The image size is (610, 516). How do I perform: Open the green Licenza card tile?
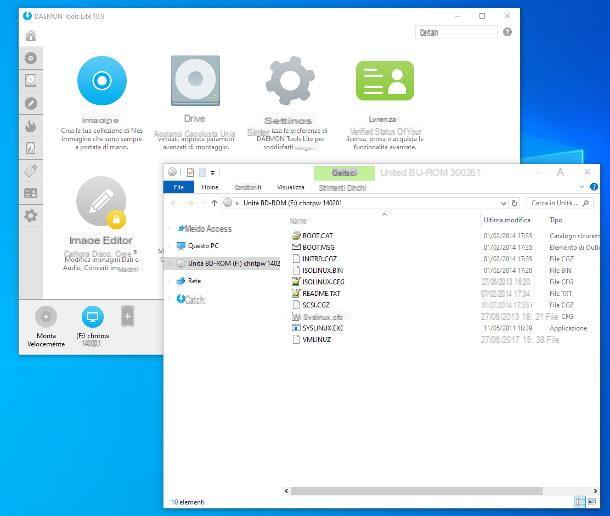[x=385, y=81]
